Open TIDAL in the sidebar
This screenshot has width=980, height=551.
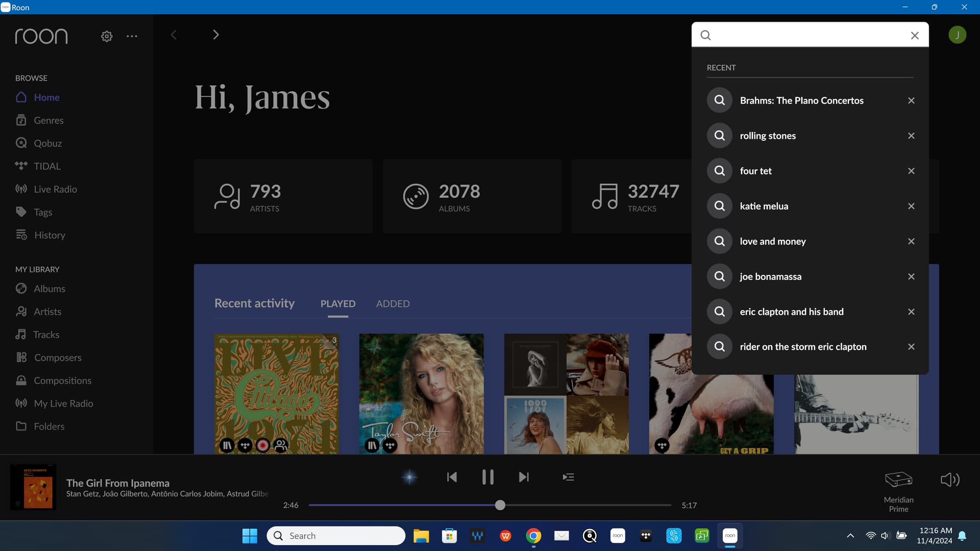click(38, 166)
